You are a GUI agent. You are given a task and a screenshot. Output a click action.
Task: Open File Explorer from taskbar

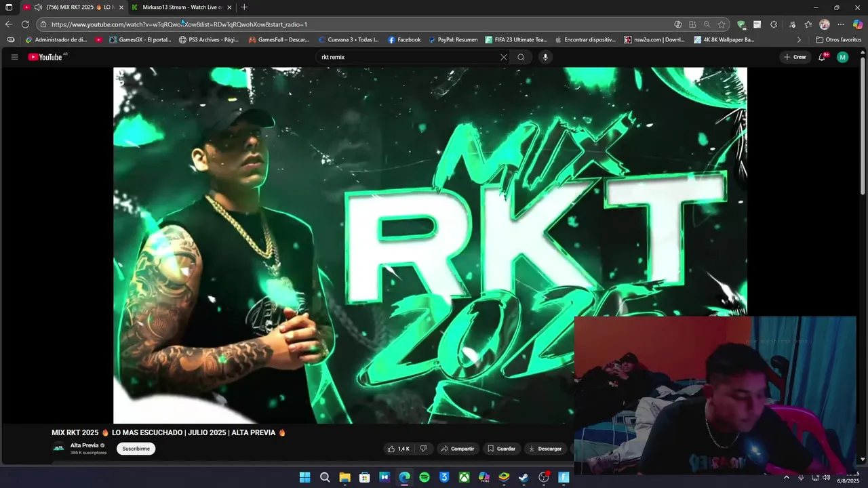[344, 477]
